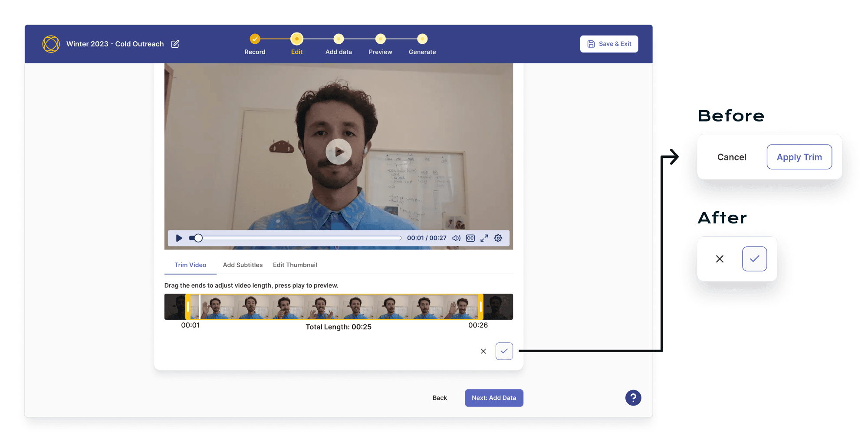Open the Add Subtitles tab
Image resolution: width=868 pixels, height=442 pixels.
point(243,265)
